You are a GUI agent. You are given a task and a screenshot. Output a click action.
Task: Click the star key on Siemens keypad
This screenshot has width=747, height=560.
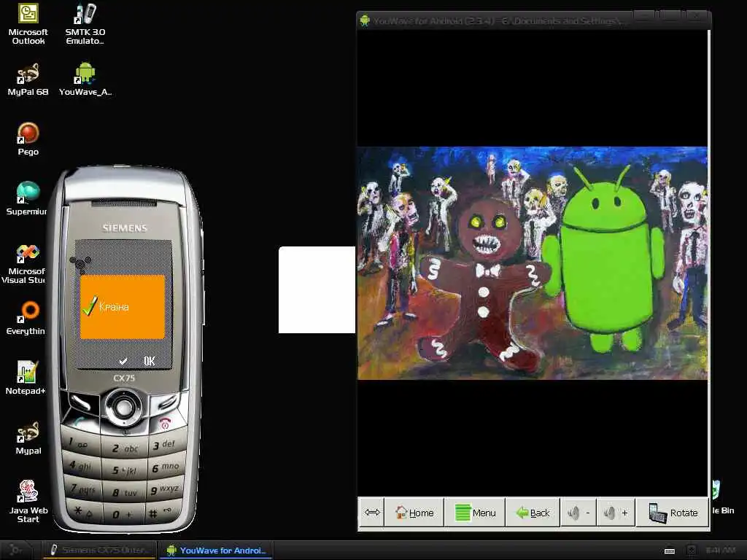pyautogui.click(x=83, y=511)
